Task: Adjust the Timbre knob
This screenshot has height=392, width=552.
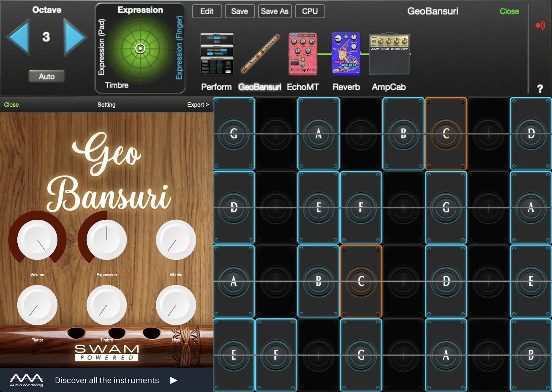Action: point(107,306)
